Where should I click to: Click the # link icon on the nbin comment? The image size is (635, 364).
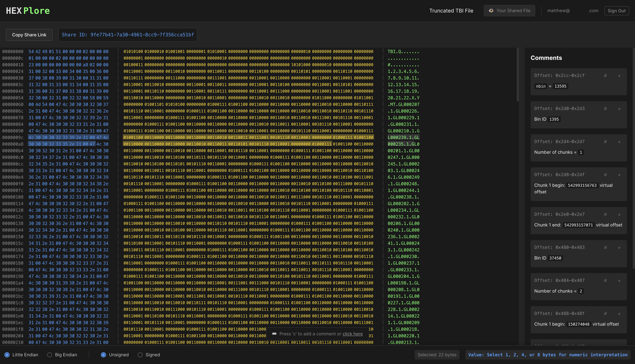pos(605,75)
